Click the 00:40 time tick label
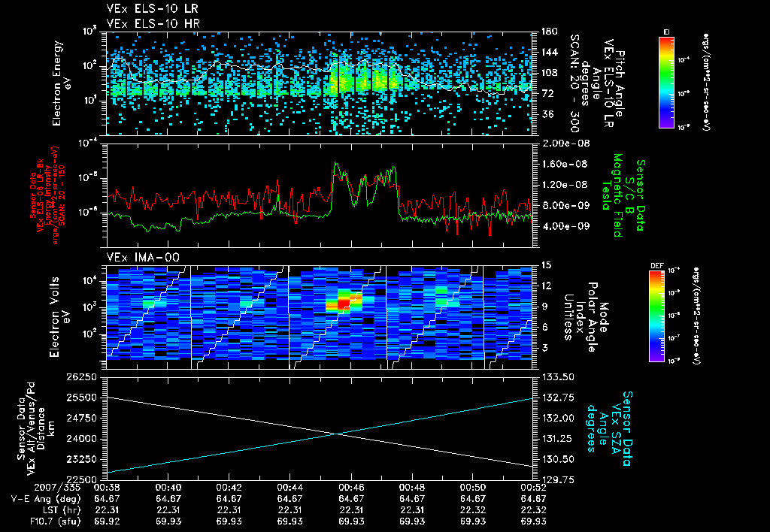770x532 pixels. point(168,488)
